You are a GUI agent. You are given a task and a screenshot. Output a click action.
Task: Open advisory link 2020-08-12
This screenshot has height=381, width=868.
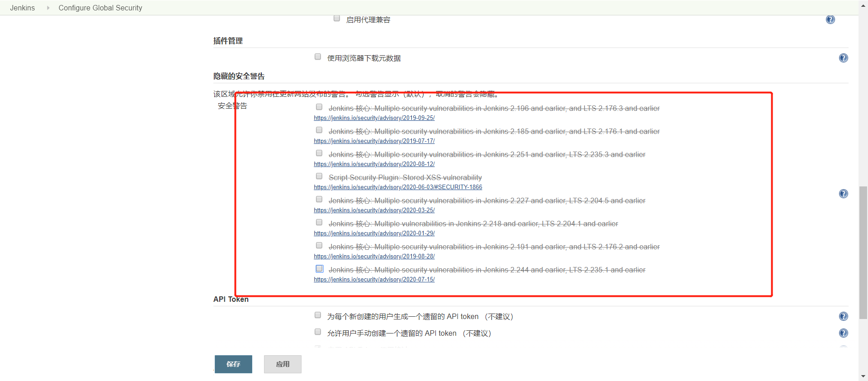click(x=374, y=164)
